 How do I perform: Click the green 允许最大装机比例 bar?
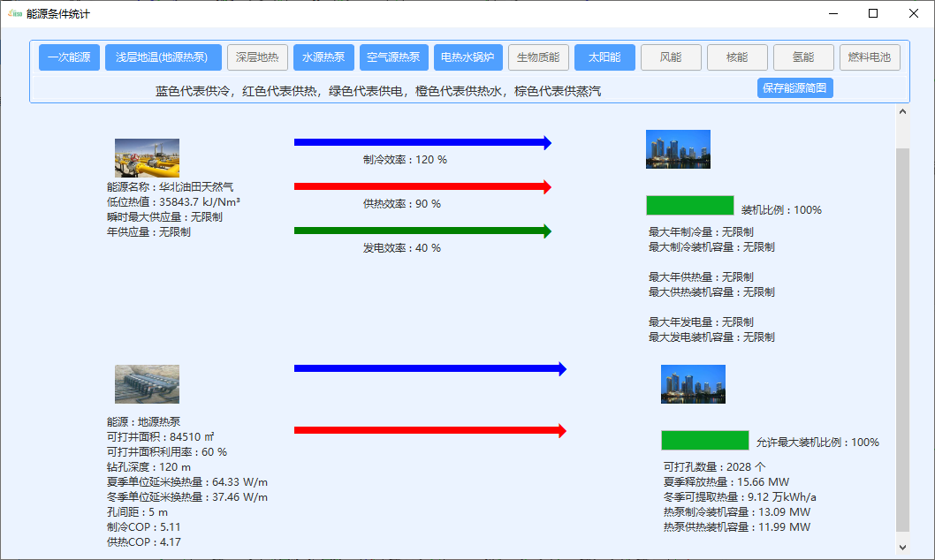click(x=705, y=440)
